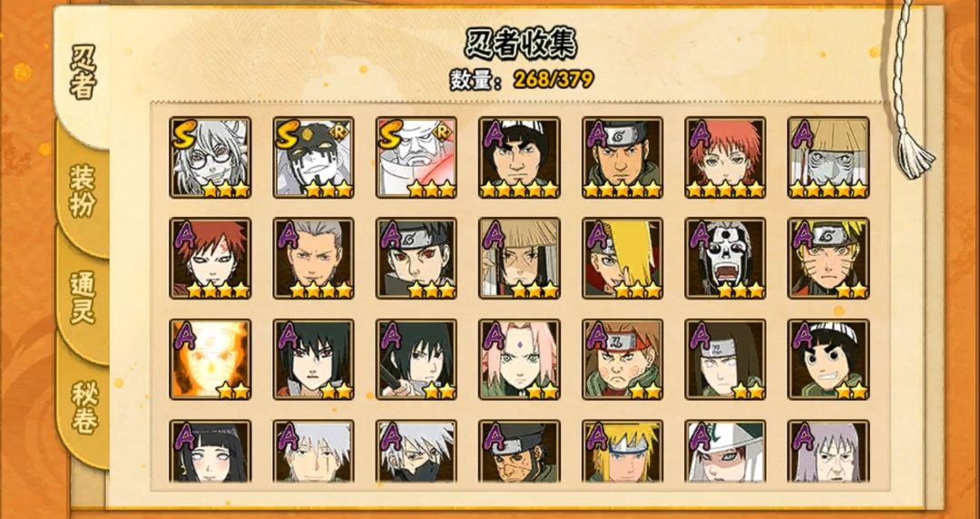Viewport: 980px width, 519px height.
Task: Switch to the 装扮 tab
Action: point(82,191)
